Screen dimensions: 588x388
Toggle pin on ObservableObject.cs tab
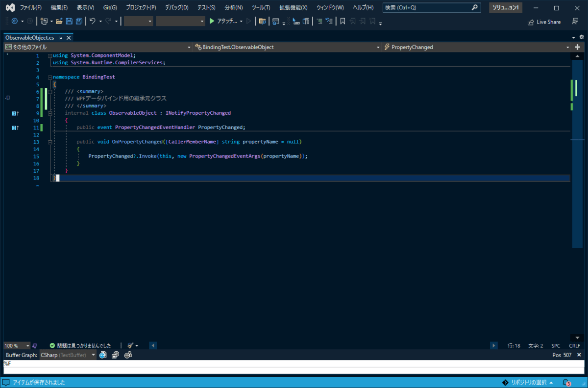tap(60, 38)
